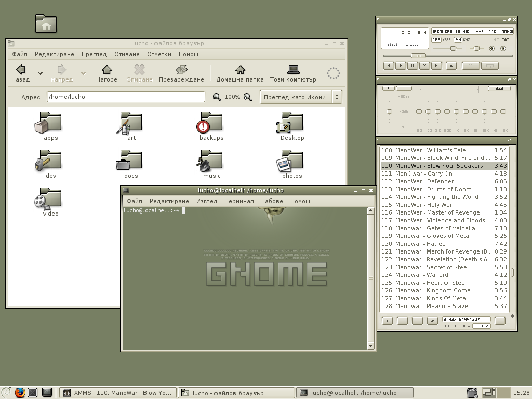This screenshot has height=399, width=532.
Task: Open the equalizer presets button
Action: 499,88
